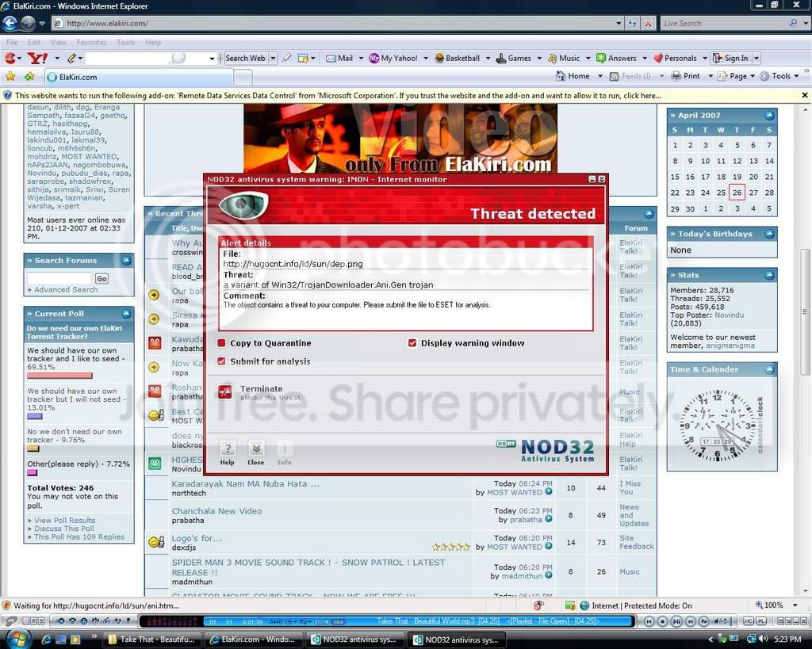Viewport: 812px width, 649px height.
Task: Click the browser Home icon
Action: pyautogui.click(x=561, y=76)
